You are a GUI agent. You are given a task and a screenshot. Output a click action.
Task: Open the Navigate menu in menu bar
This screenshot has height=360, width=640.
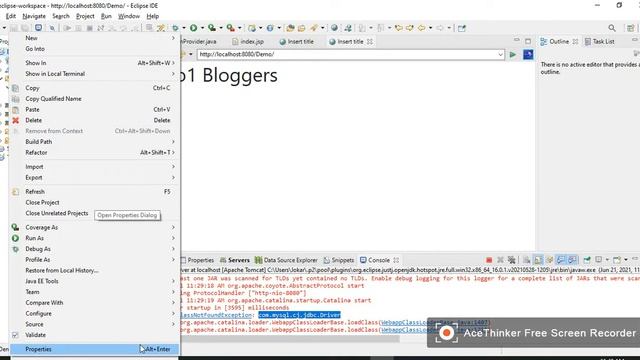(x=34, y=16)
